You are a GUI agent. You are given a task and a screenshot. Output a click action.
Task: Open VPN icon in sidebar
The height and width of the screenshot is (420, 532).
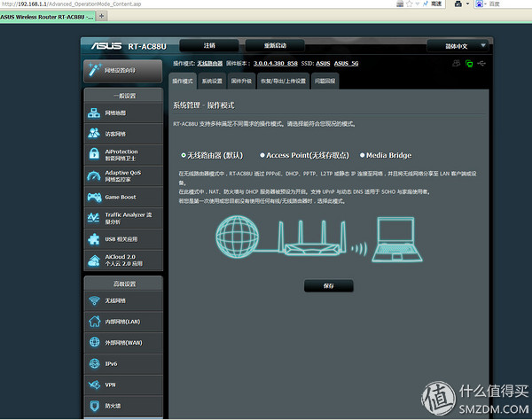(94, 385)
